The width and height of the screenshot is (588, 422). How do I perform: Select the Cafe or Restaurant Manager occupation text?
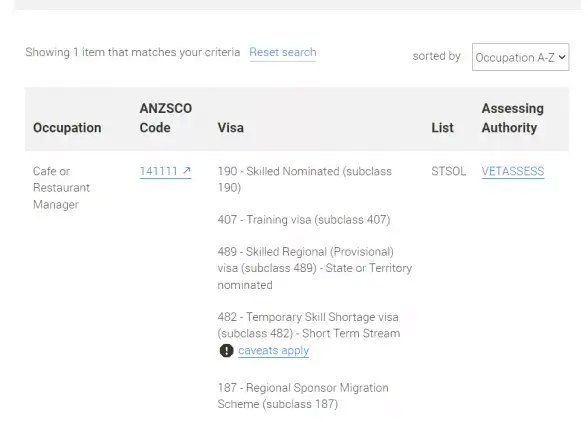(x=62, y=188)
